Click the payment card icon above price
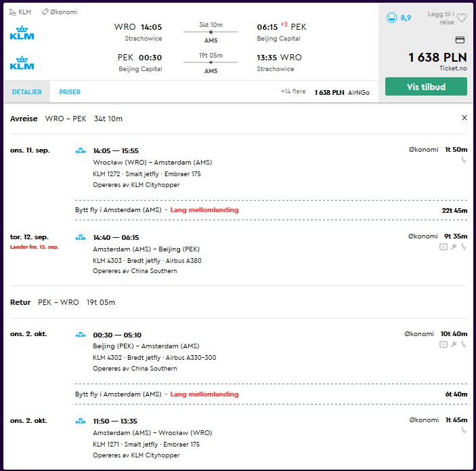The image size is (476, 471). 460,40
